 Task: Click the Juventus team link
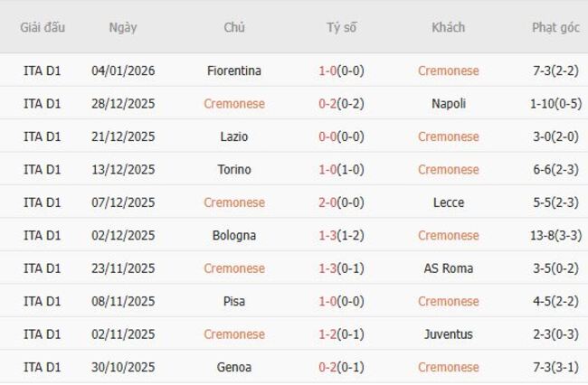click(x=449, y=334)
